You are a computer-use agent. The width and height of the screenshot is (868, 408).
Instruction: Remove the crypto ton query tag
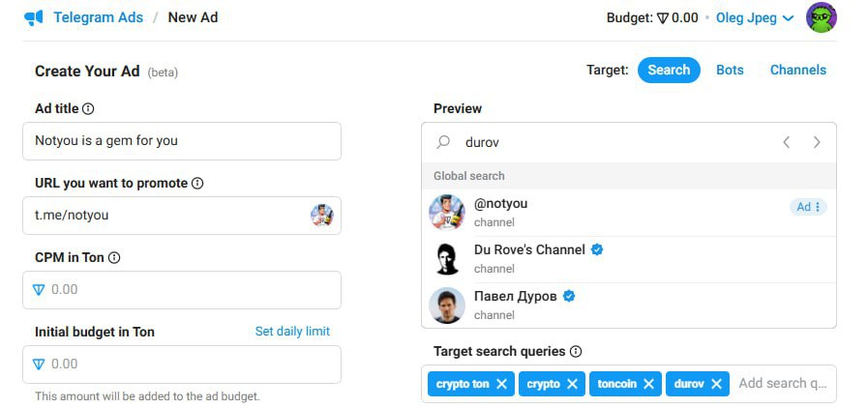[501, 384]
